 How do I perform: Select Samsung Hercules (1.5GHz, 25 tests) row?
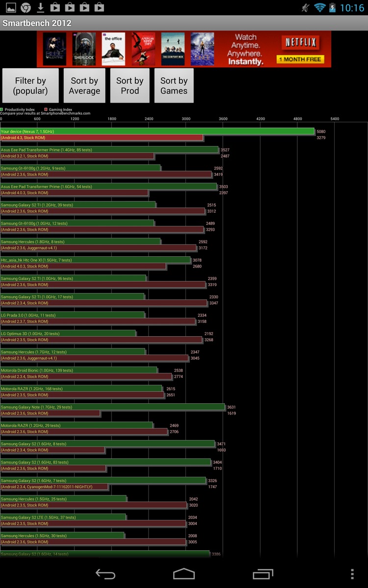(63, 499)
